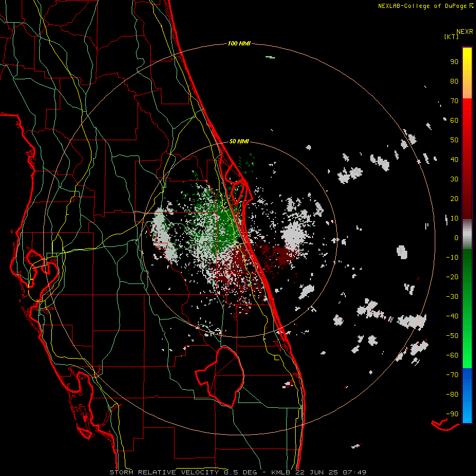Select the 100 NMI range ring label
The width and height of the screenshot is (476, 476).
pyautogui.click(x=239, y=43)
